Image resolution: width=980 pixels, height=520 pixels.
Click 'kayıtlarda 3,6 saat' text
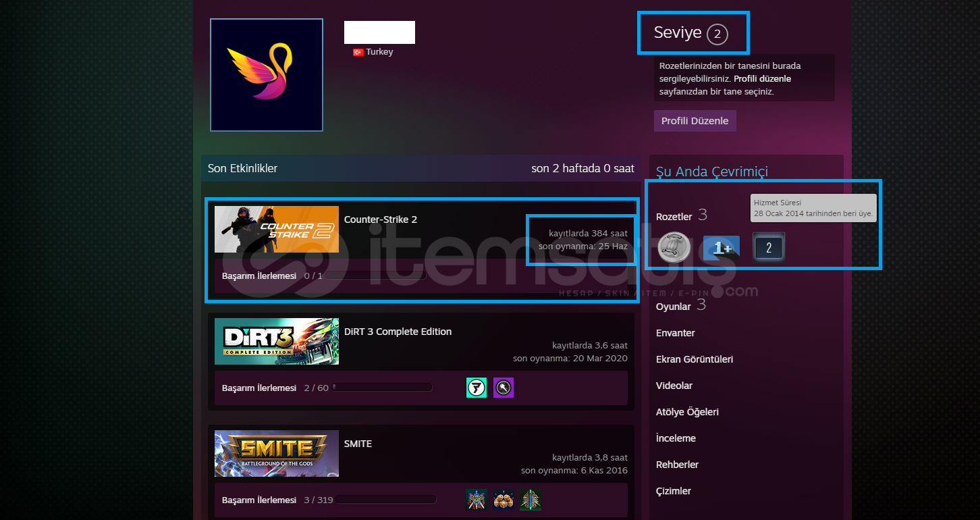tap(590, 345)
